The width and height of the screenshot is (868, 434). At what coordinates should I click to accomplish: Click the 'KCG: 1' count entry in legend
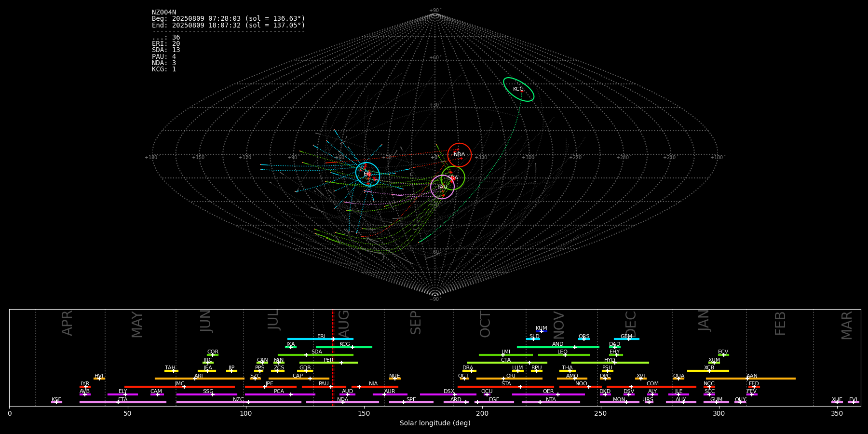(164, 69)
